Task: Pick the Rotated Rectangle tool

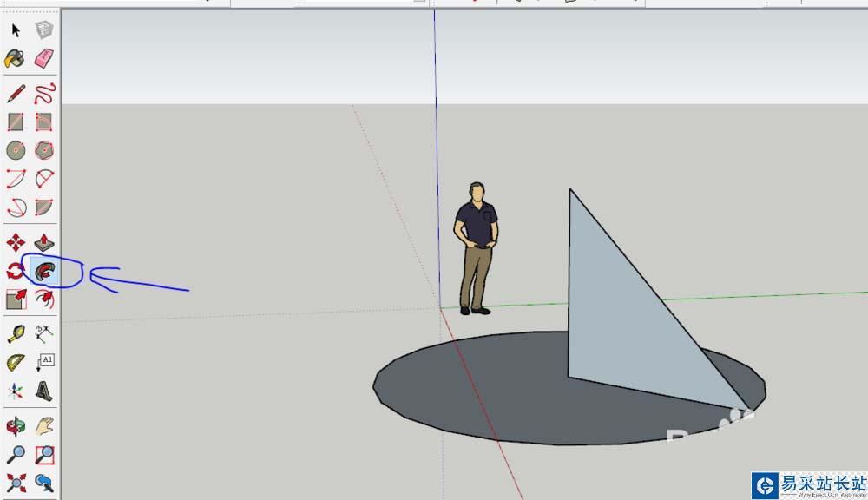Action: click(43, 122)
